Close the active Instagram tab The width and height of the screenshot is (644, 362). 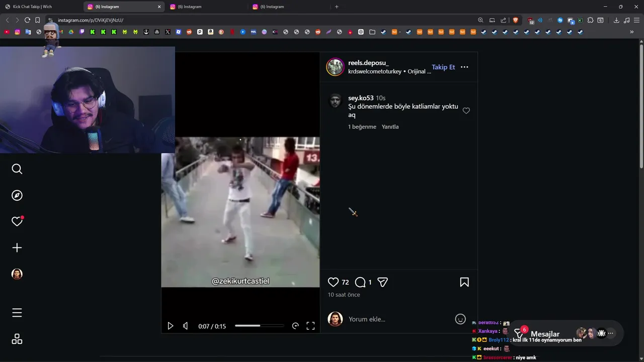tap(159, 7)
